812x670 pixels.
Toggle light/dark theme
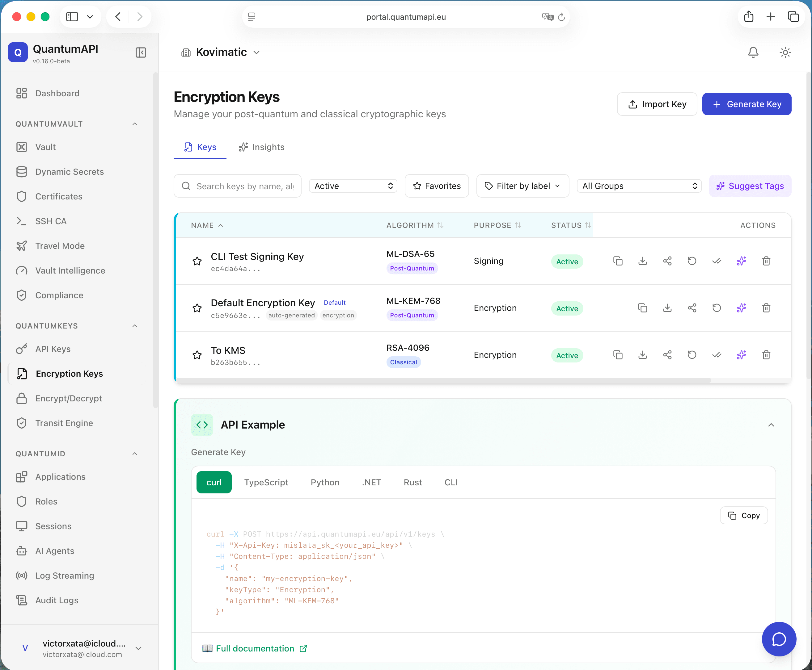point(785,52)
